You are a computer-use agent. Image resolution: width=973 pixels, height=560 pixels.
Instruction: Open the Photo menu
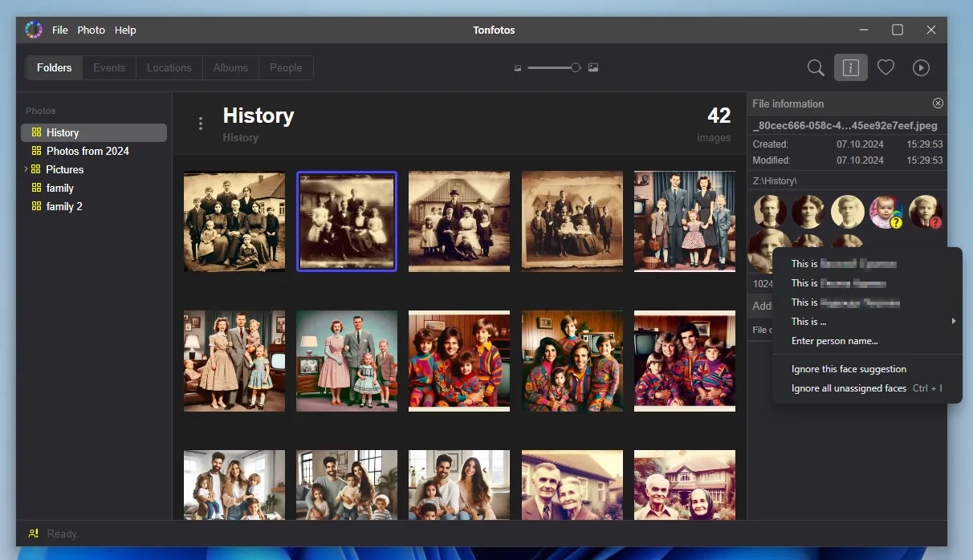click(91, 30)
